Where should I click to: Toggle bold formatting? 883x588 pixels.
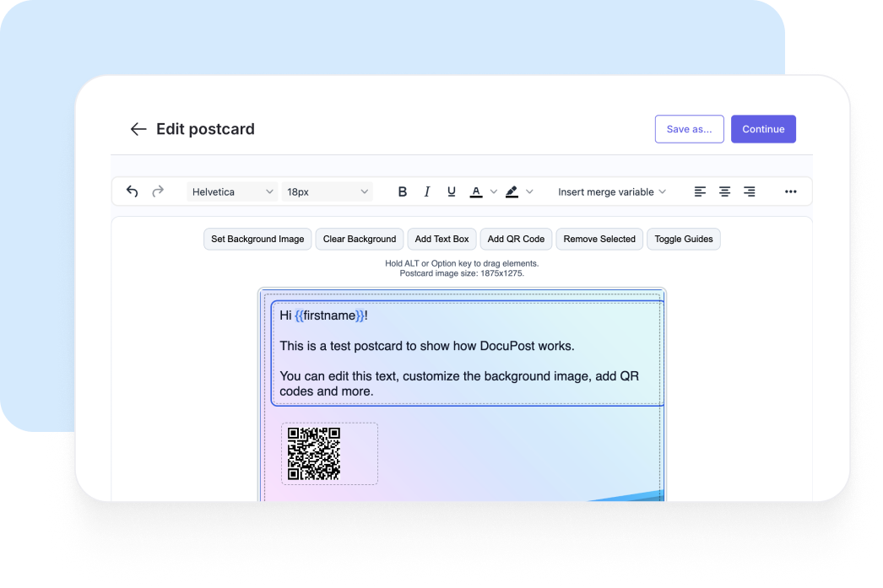[403, 192]
